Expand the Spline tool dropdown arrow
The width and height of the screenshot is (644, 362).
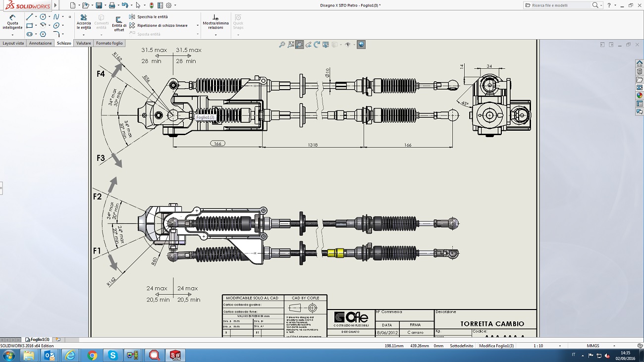point(63,17)
